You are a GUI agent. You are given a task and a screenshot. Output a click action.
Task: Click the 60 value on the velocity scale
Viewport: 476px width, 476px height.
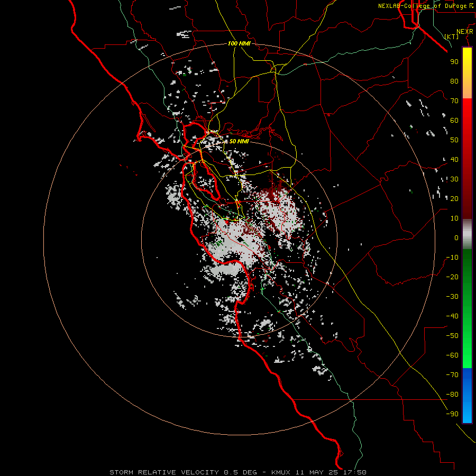click(x=454, y=120)
